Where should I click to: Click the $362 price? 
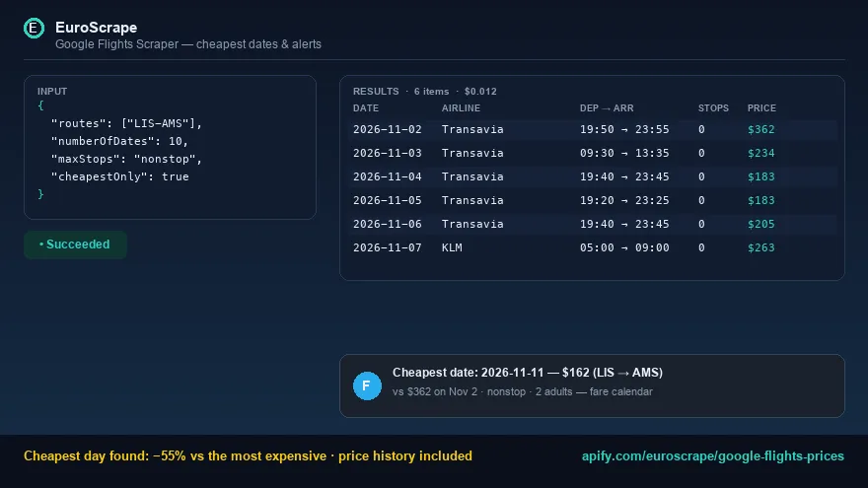761,129
